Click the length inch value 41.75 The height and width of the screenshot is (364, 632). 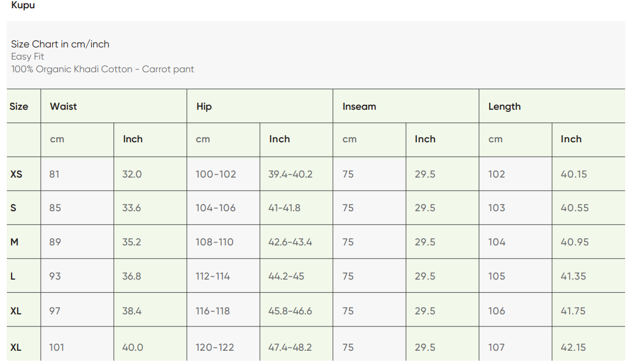click(573, 311)
